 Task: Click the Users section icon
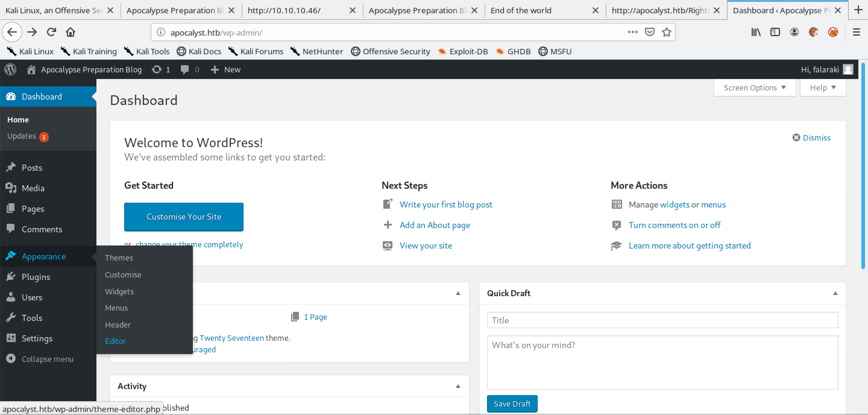click(11, 297)
